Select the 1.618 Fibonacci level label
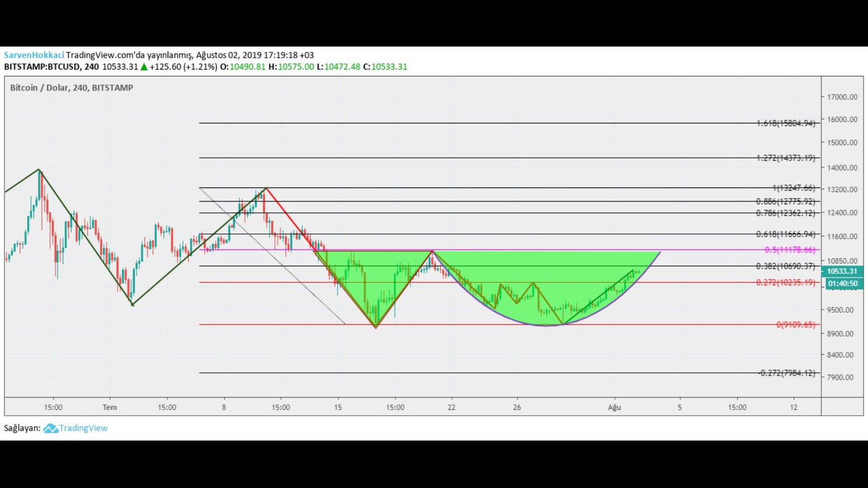This screenshot has height=488, width=868. point(786,123)
